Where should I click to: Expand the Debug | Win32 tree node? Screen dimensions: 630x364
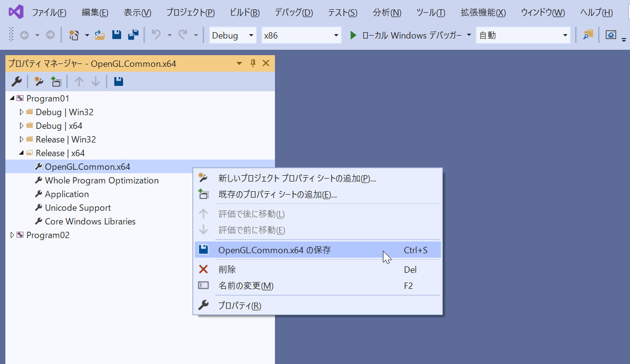[x=21, y=112]
